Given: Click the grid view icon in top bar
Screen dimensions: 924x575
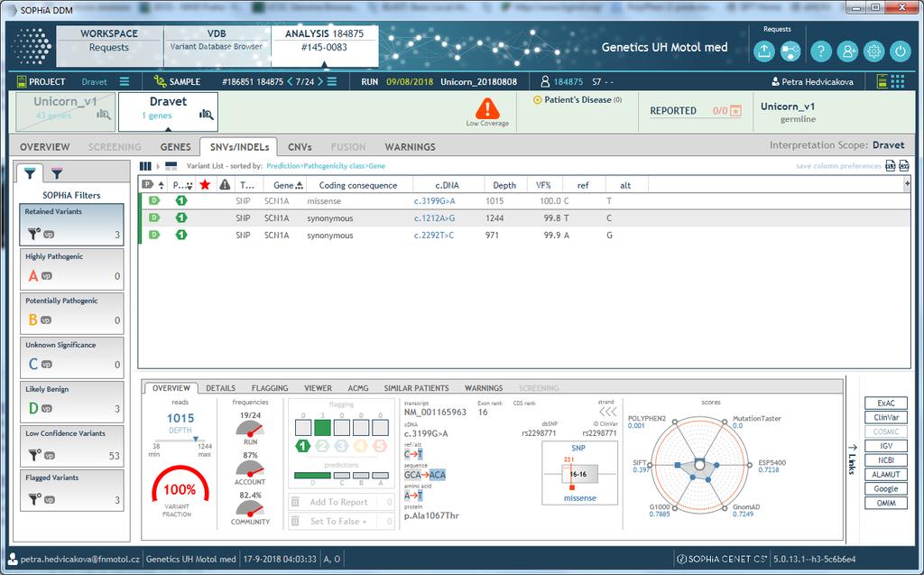Looking at the screenshot, I should tap(898, 81).
